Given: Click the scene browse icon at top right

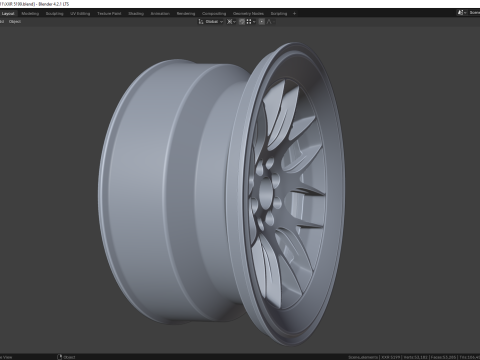Looking at the screenshot, I should [462, 13].
